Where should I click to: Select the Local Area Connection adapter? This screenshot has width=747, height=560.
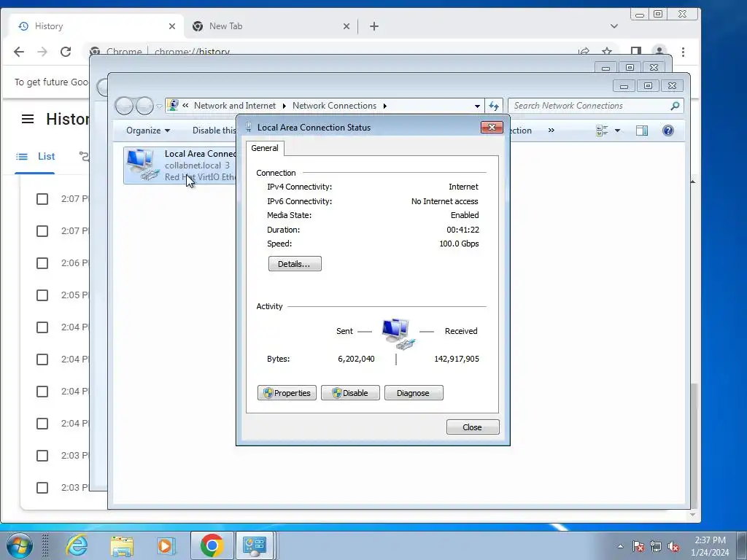click(x=180, y=166)
